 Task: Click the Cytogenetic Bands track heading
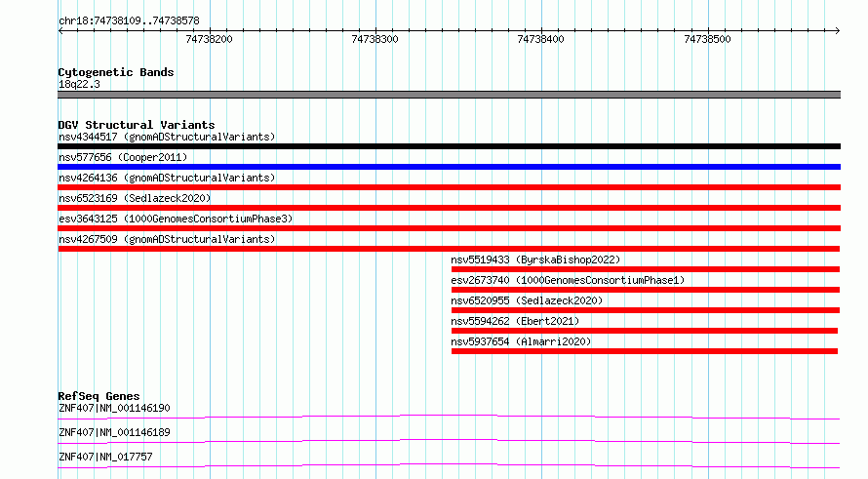pos(116,72)
